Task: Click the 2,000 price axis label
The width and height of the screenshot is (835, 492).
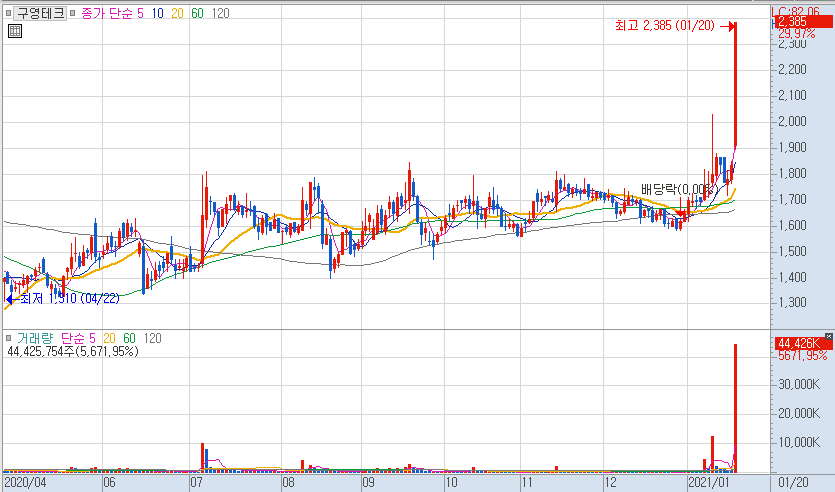Action: [792, 121]
